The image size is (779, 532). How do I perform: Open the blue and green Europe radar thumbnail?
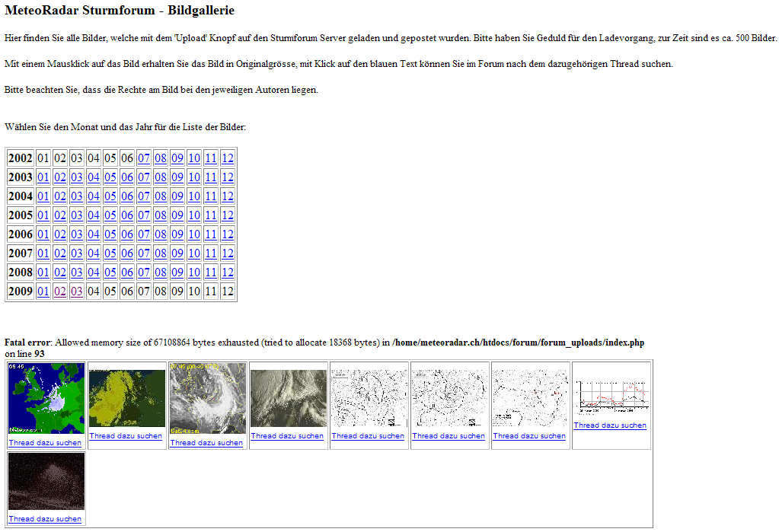pos(46,398)
